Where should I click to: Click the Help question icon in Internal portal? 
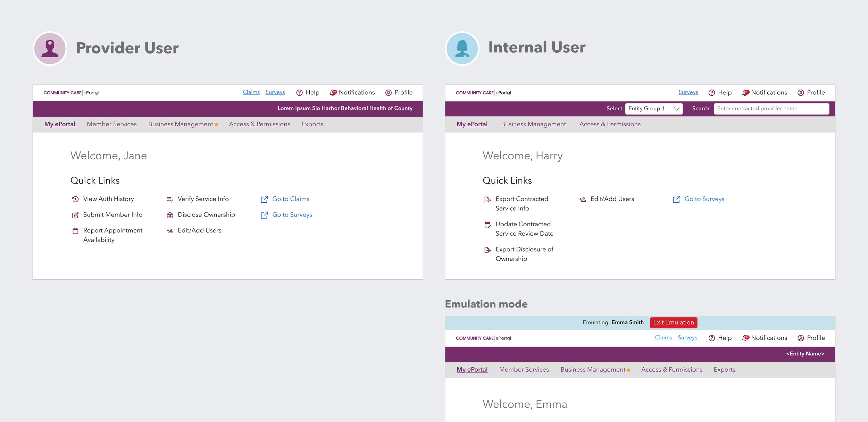(712, 93)
